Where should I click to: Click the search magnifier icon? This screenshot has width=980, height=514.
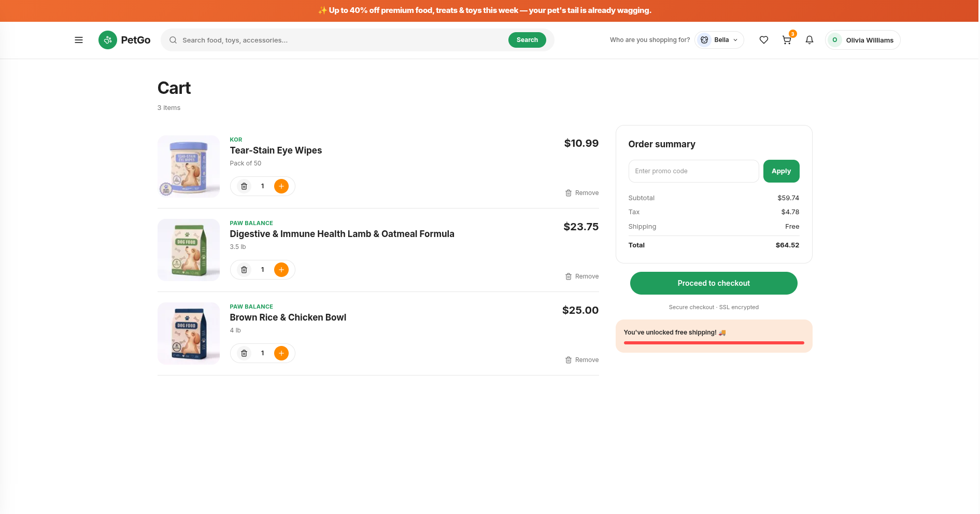coord(173,40)
